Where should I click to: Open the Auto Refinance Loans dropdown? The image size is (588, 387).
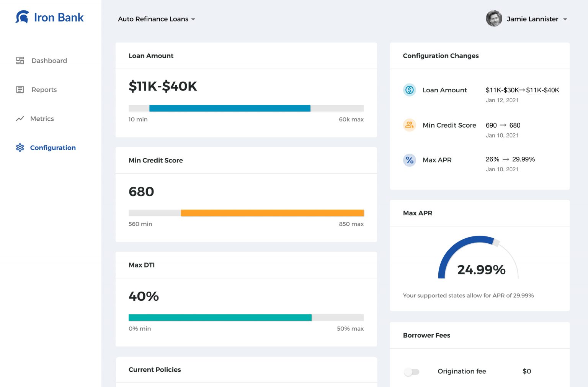[157, 19]
